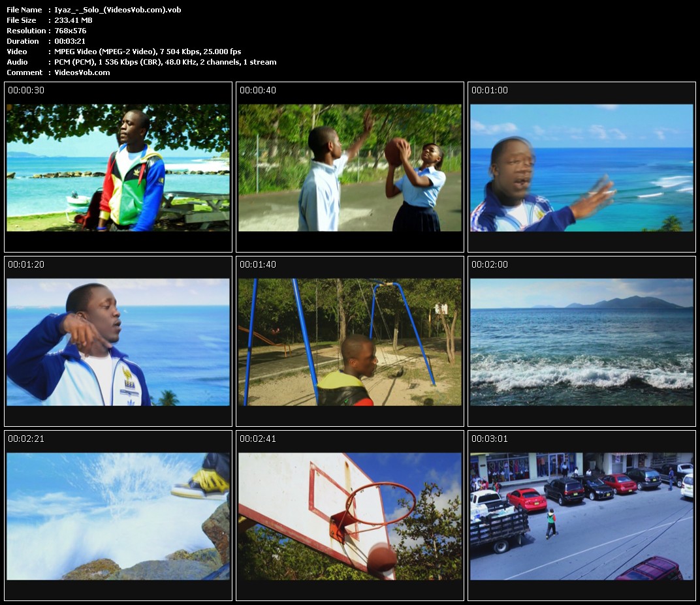
Task: Select the sea waves thumbnail at 00:02:00
Action: tap(582, 342)
